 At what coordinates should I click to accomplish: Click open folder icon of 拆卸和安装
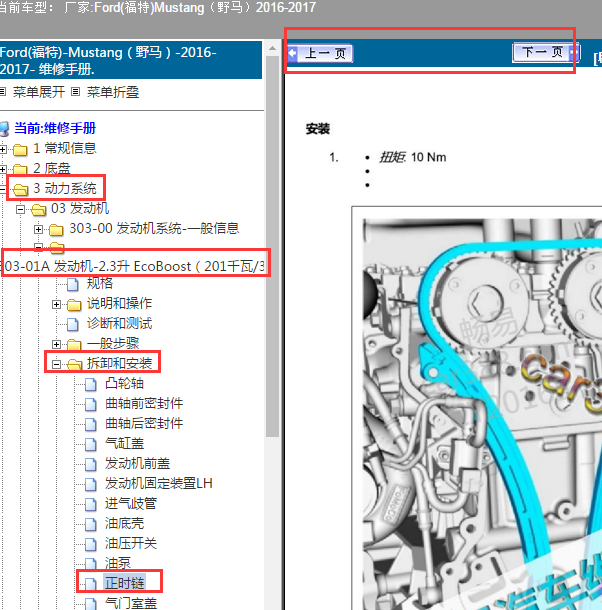(74, 365)
